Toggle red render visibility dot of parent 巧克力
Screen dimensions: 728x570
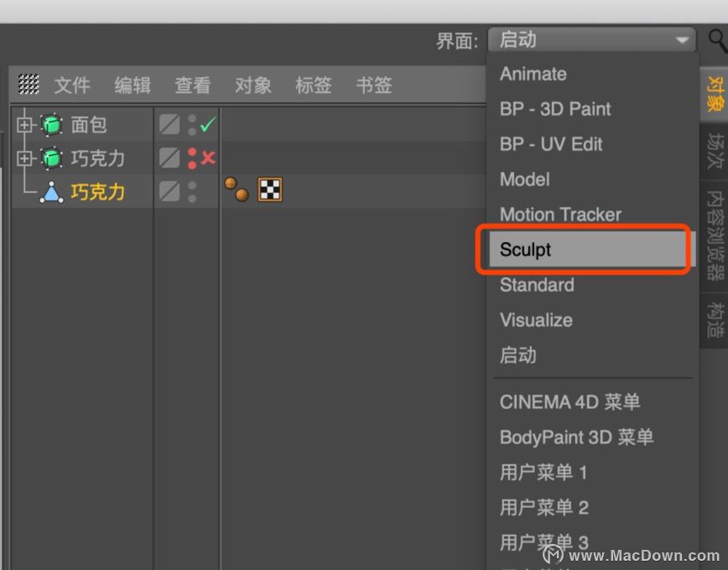(192, 164)
